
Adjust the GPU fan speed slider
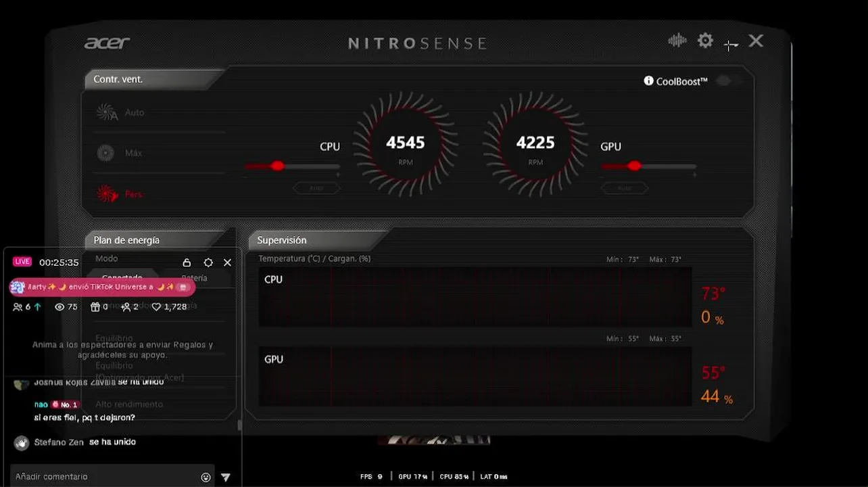(648, 166)
